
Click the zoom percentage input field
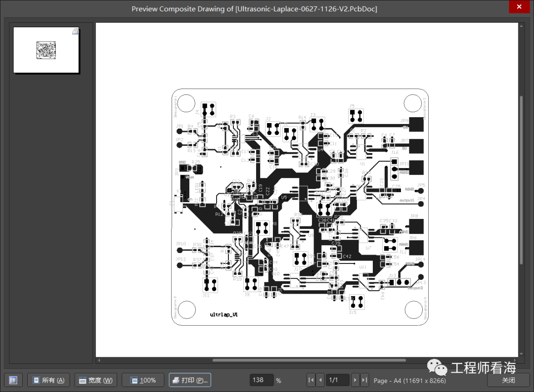click(x=261, y=380)
